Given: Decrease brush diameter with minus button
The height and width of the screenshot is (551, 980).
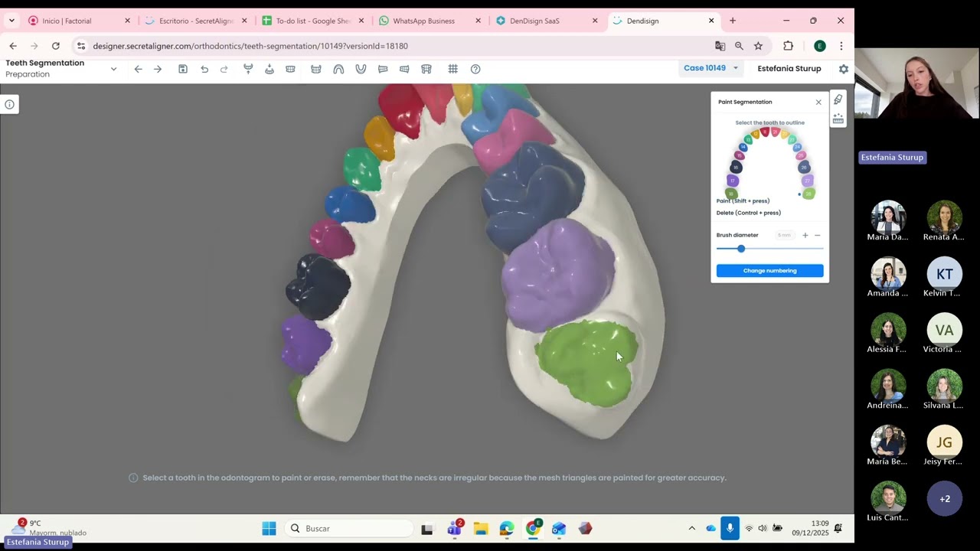Looking at the screenshot, I should coord(817,235).
